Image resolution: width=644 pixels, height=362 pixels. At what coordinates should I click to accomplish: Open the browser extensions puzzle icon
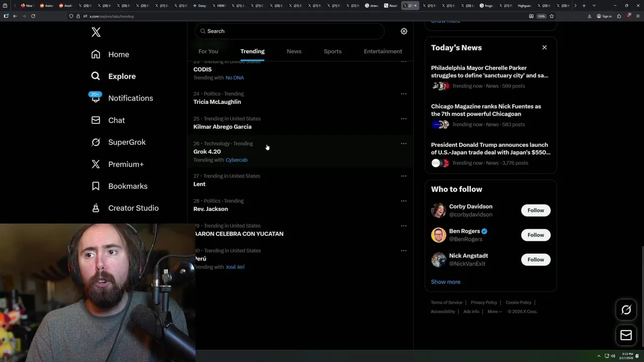coord(619,16)
